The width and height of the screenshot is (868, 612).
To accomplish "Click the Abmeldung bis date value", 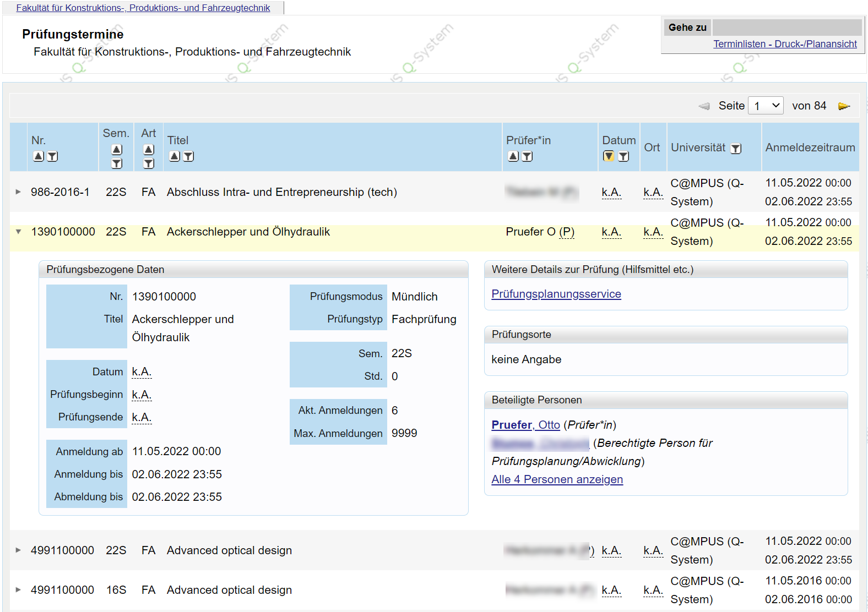I will tap(177, 497).
